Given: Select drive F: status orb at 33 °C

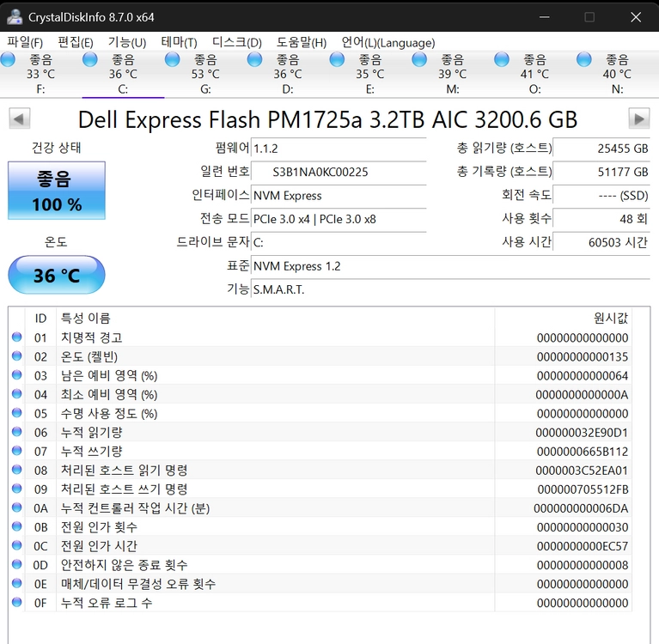Looking at the screenshot, I should [x=8, y=59].
